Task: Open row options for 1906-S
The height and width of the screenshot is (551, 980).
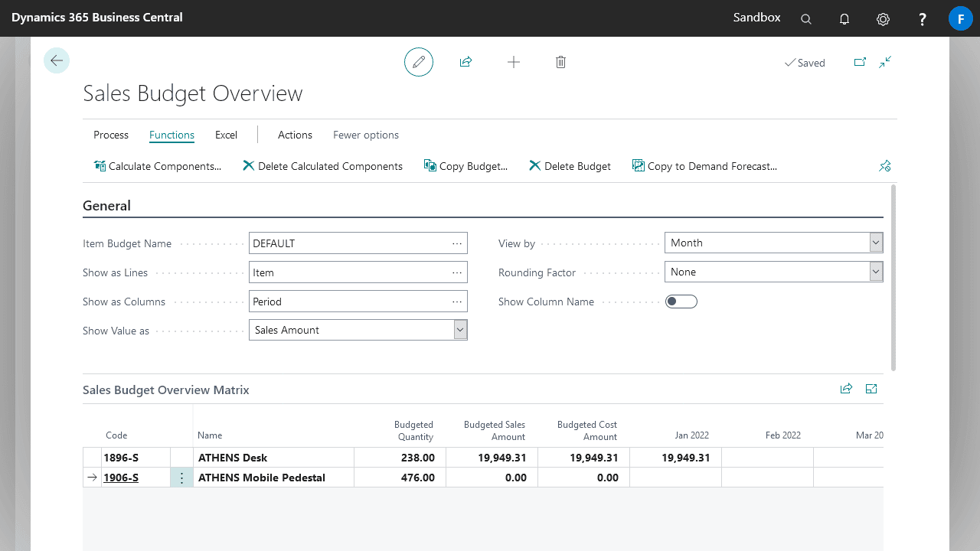Action: point(181,478)
